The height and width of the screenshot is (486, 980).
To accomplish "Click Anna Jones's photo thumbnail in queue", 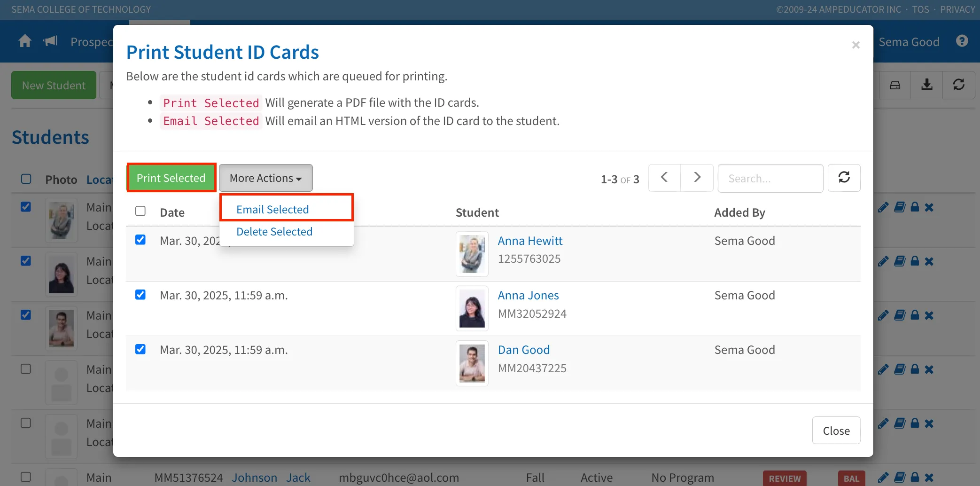I will [x=472, y=308].
